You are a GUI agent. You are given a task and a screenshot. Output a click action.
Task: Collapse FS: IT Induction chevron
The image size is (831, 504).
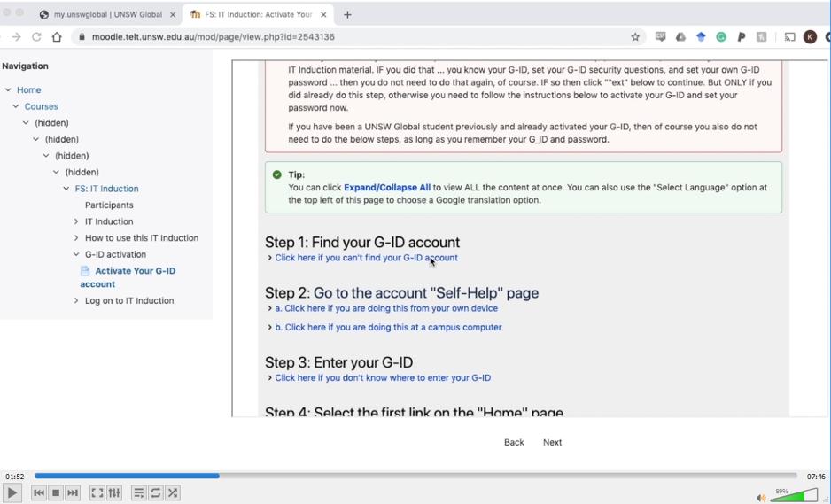point(66,189)
